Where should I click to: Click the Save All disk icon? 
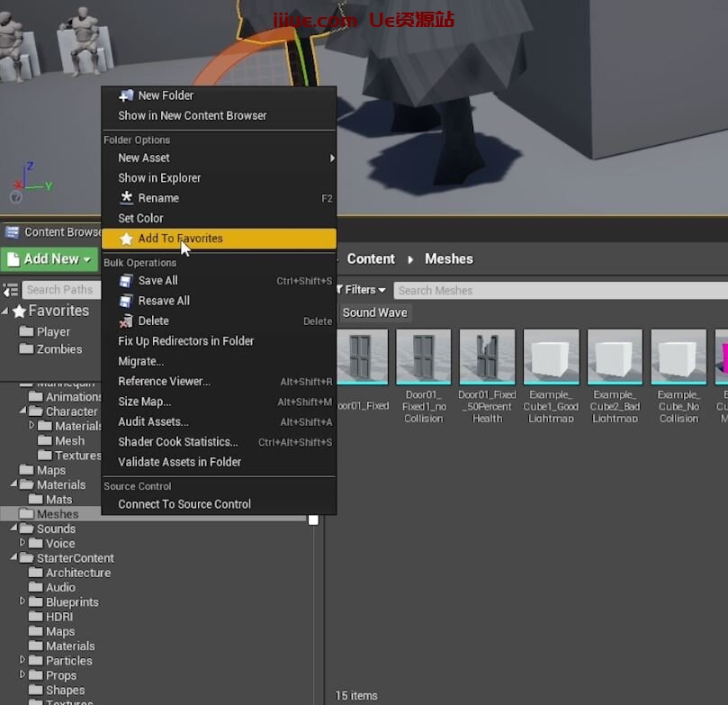126,281
